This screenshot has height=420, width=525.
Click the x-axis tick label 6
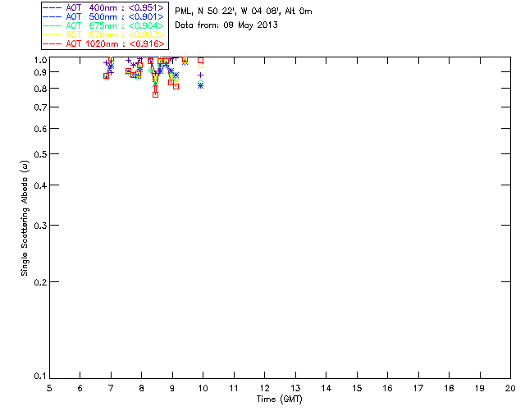pyautogui.click(x=80, y=388)
